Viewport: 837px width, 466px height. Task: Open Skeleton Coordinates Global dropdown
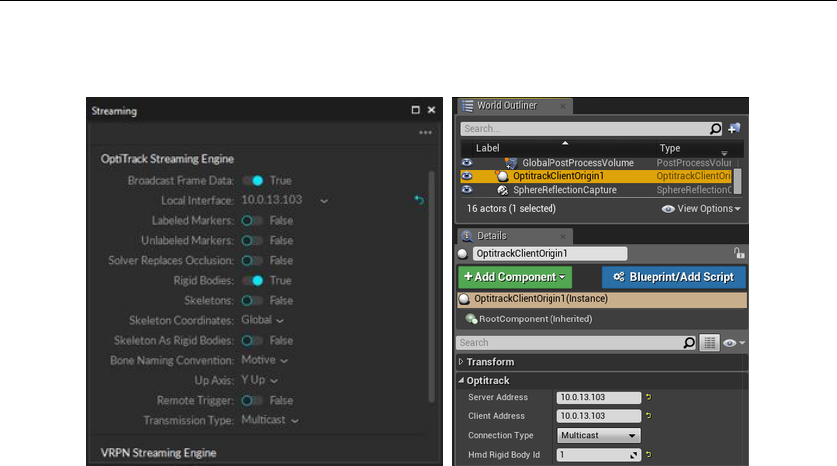coord(262,320)
